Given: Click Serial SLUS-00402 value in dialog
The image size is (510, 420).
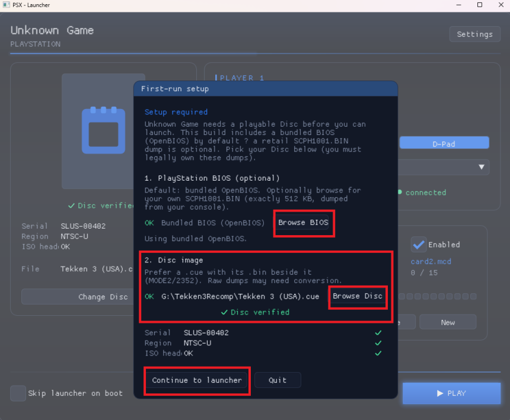Looking at the screenshot, I should coord(206,333).
